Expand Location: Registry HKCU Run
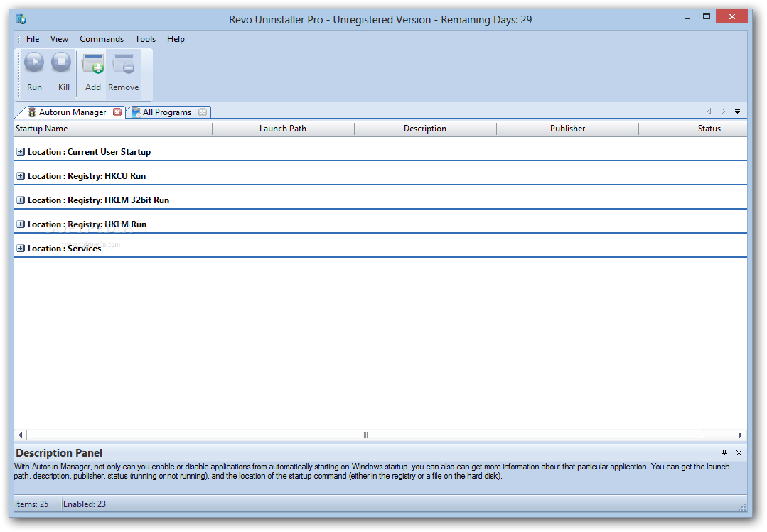Image resolution: width=767 pixels, height=532 pixels. point(21,175)
